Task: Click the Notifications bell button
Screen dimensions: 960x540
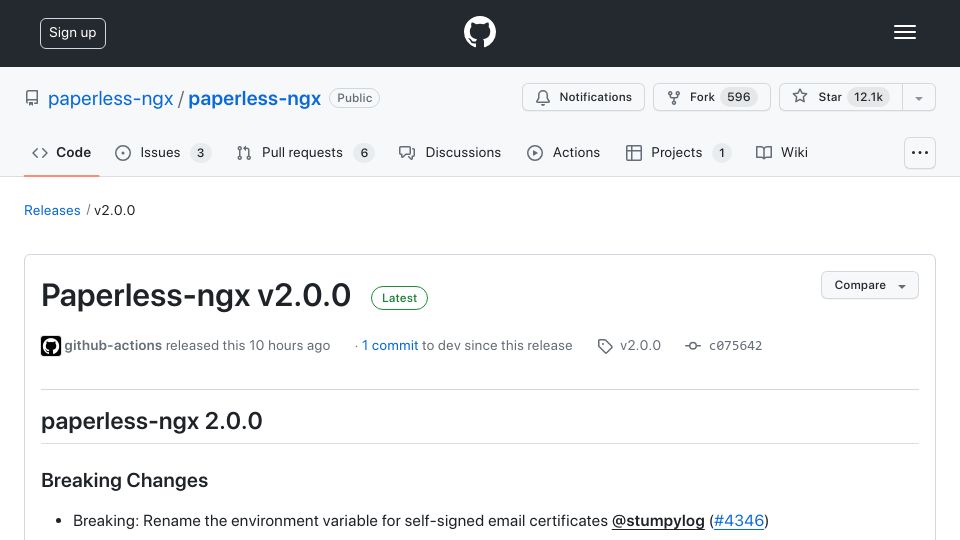Action: coord(583,97)
